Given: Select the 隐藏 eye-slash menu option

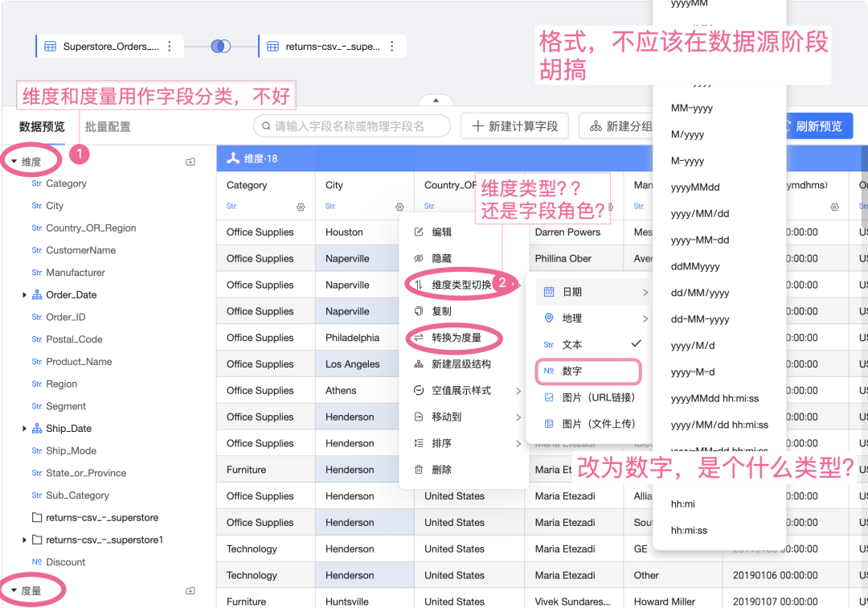Looking at the screenshot, I should 441,258.
